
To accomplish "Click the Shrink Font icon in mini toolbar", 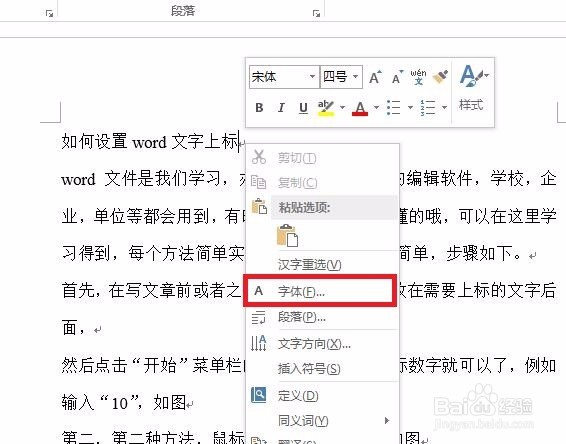I will (397, 77).
